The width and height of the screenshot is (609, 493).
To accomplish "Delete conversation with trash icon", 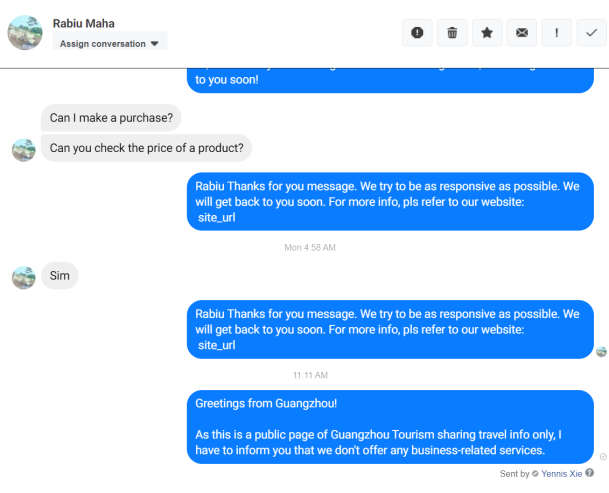I will click(452, 33).
